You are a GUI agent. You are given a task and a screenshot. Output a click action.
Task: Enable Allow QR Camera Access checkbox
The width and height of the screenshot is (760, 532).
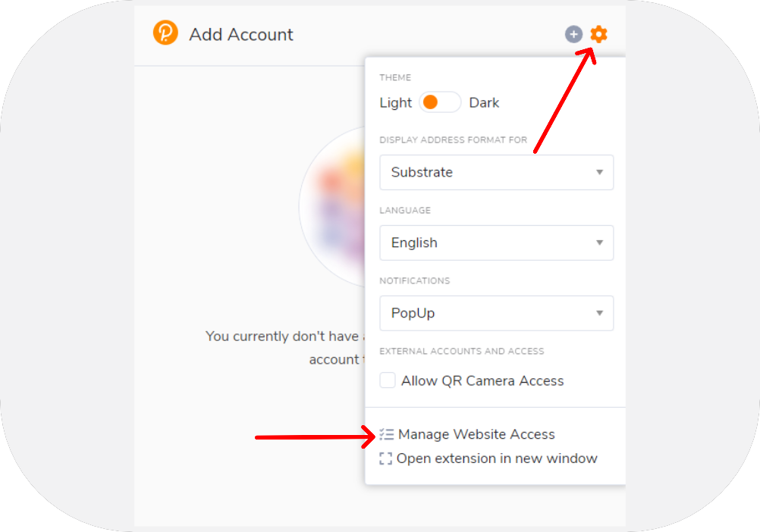click(x=388, y=380)
